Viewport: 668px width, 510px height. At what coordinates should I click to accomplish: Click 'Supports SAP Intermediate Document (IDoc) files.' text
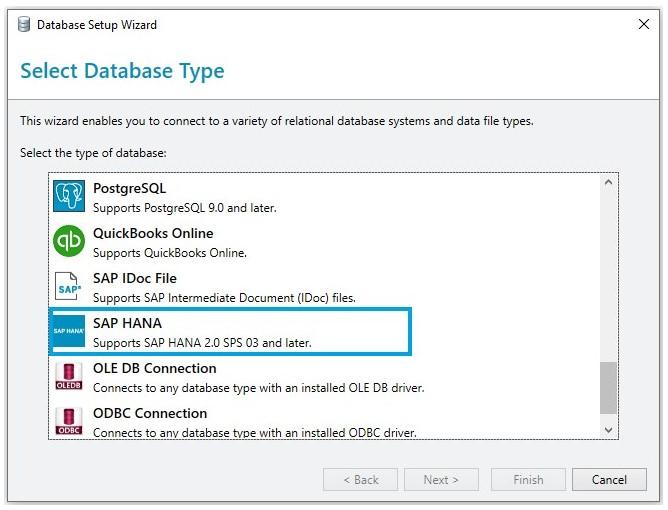point(224,298)
